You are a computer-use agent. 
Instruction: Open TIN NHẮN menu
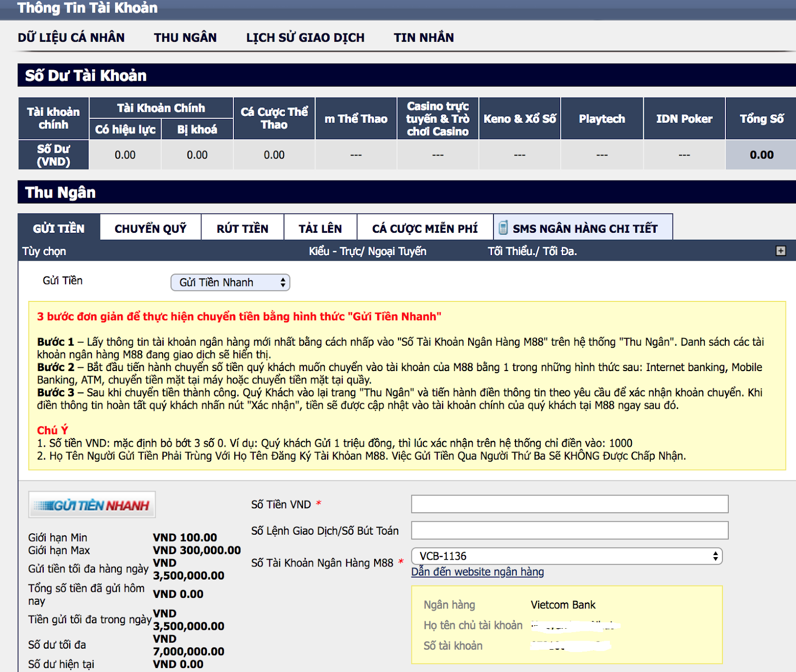click(x=424, y=38)
